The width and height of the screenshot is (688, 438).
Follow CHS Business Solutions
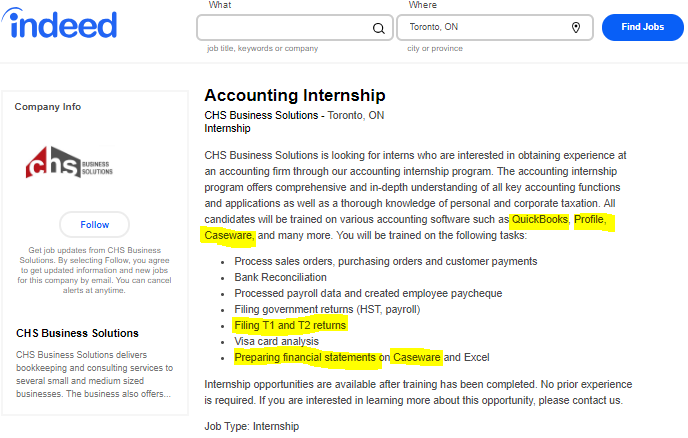(x=95, y=224)
